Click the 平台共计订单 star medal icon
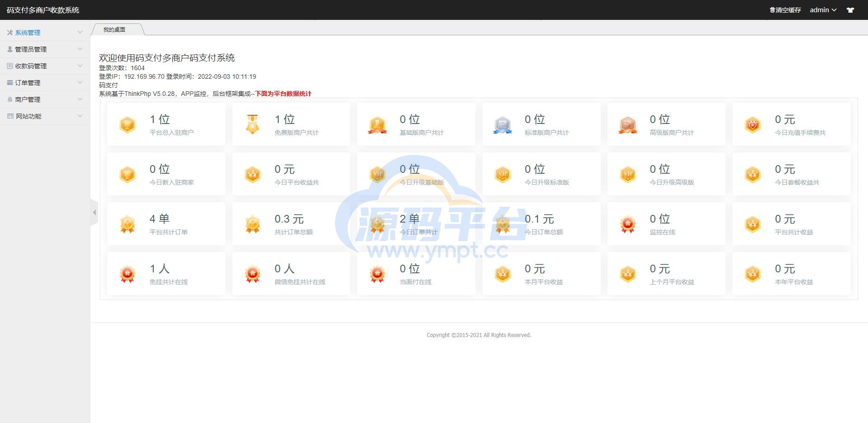 (x=127, y=224)
